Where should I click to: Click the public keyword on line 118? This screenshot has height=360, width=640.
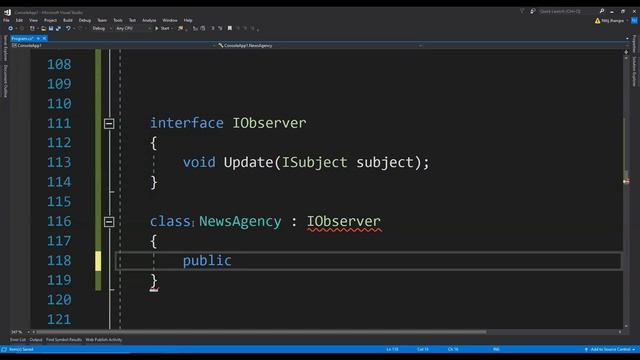point(207,260)
